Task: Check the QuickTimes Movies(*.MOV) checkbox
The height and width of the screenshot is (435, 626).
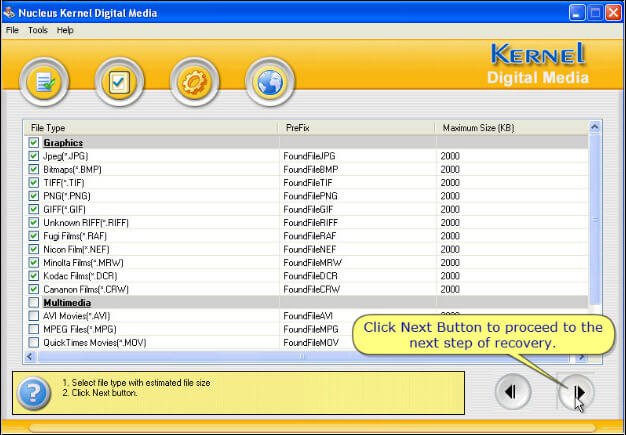Action: click(34, 342)
